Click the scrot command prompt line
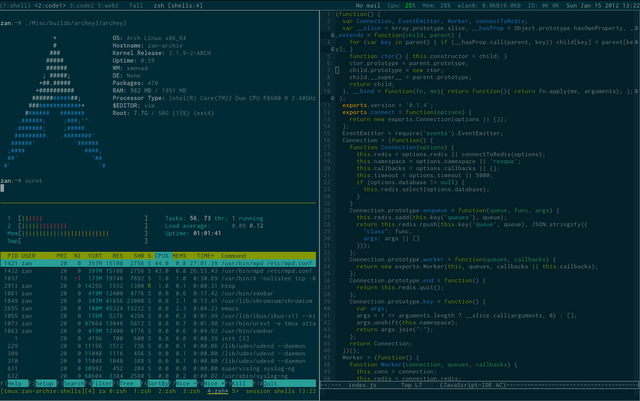Screen dimensions: 640x401 pos(21,181)
